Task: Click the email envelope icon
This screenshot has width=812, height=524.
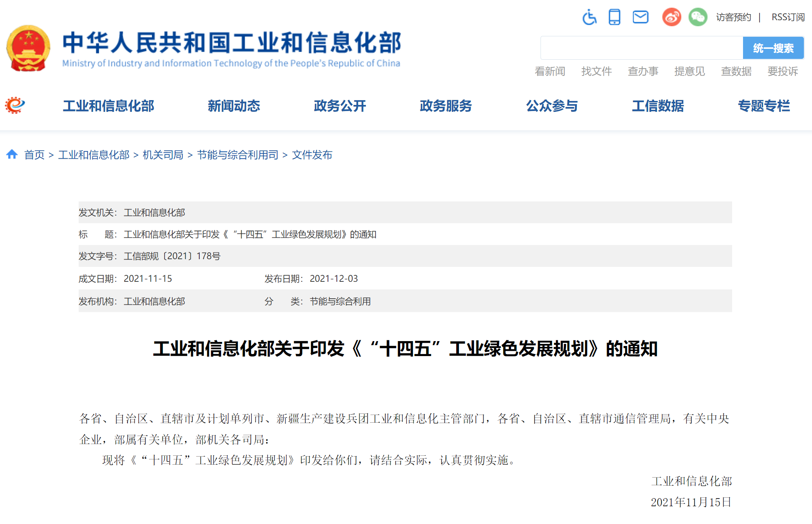Action: click(x=640, y=17)
